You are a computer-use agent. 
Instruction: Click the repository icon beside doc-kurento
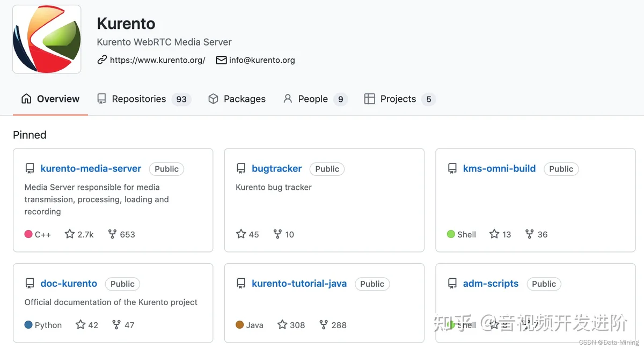tap(30, 284)
